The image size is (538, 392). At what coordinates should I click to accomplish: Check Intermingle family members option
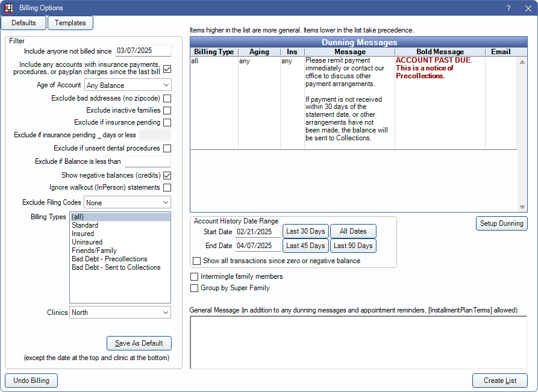tap(194, 276)
